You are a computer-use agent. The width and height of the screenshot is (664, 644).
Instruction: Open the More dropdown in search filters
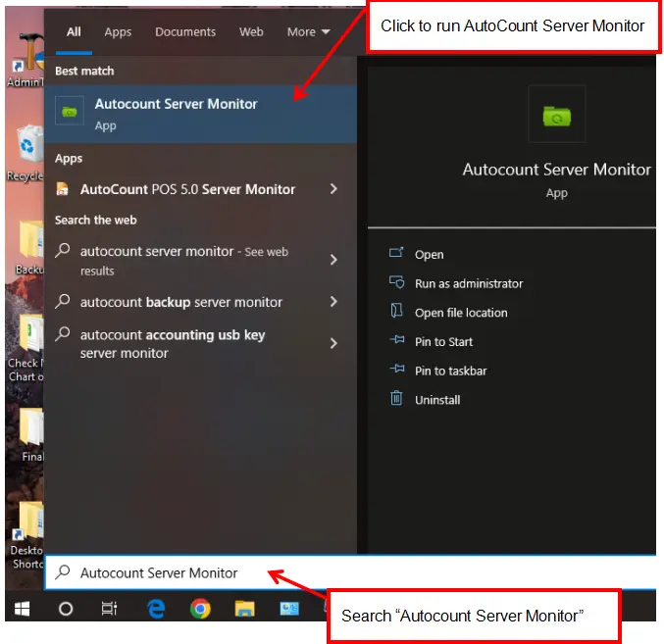[308, 31]
